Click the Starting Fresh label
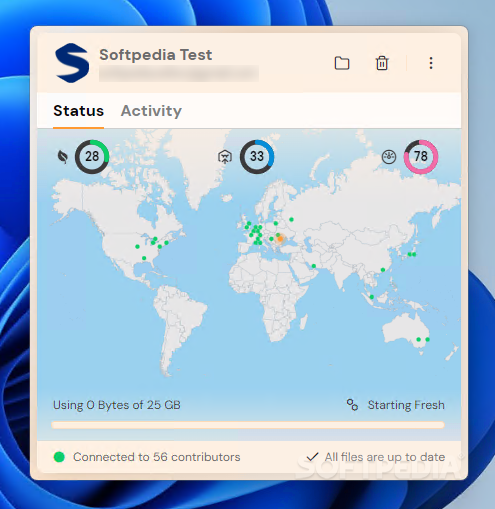This screenshot has height=509, width=495. (x=406, y=405)
